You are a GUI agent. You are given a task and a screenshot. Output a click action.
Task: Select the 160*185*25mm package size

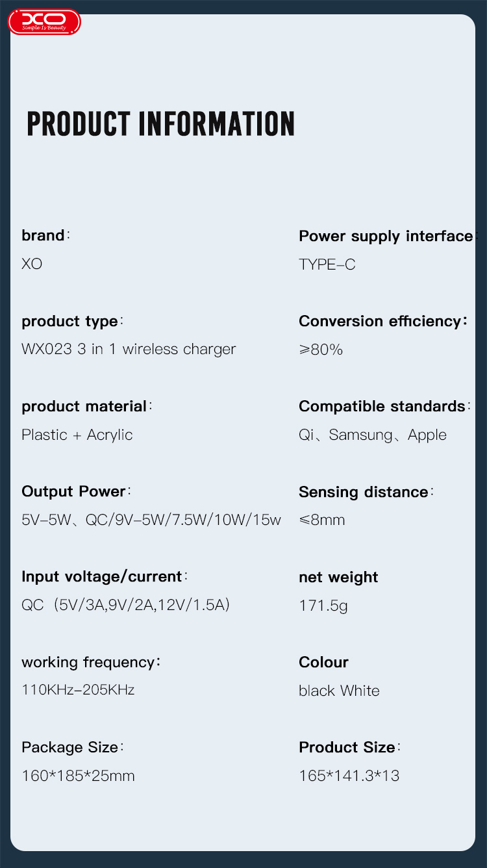click(x=78, y=775)
